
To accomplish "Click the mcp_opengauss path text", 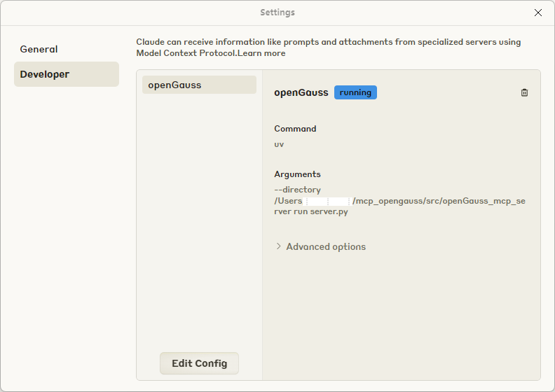I will tap(439, 201).
